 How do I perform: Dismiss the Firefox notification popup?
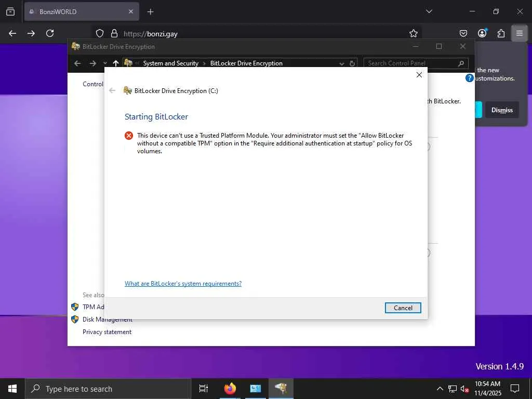(x=502, y=110)
